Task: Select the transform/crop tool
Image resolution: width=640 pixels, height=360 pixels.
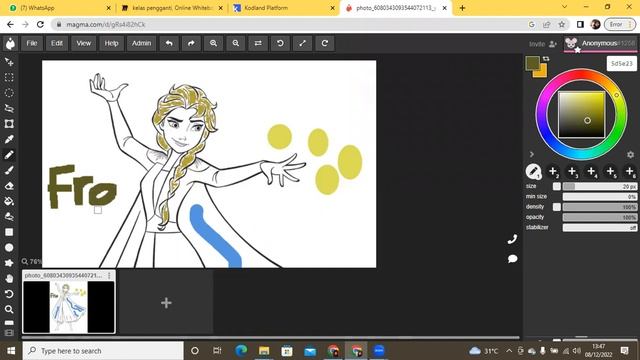Action: coord(9,124)
